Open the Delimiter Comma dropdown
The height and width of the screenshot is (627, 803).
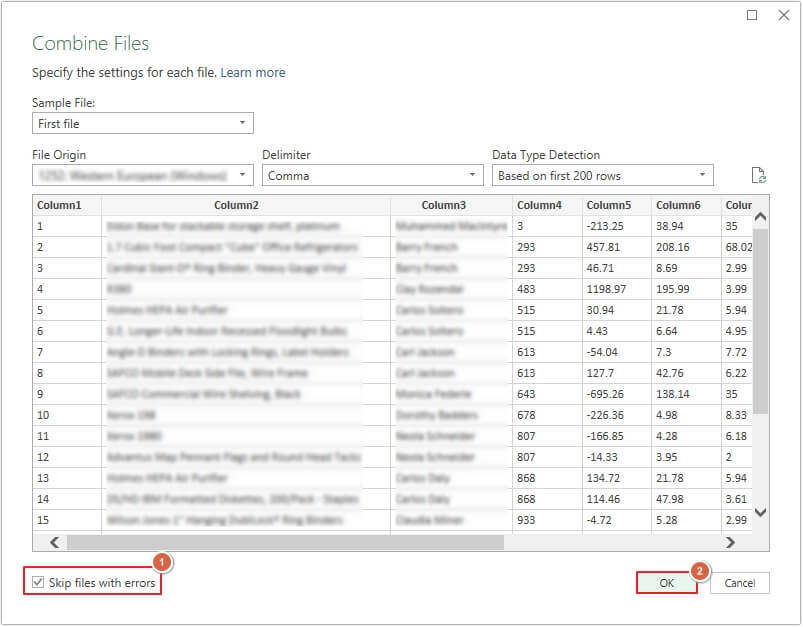[372, 175]
